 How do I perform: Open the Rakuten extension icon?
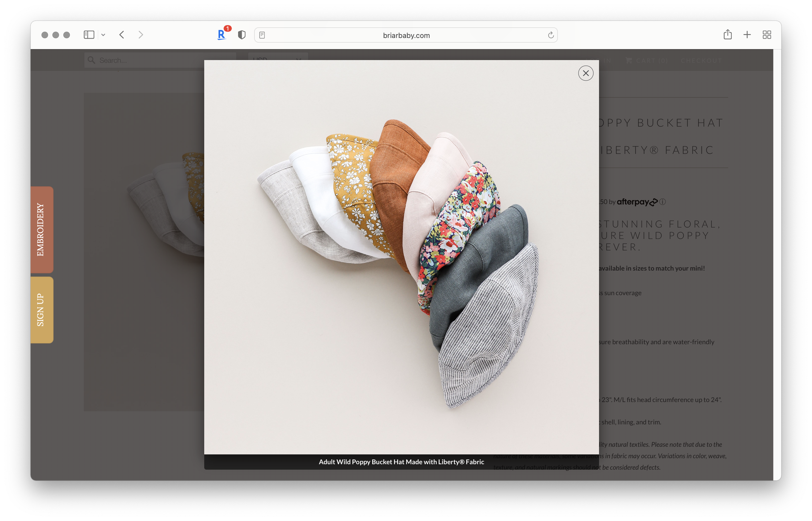[x=222, y=34]
